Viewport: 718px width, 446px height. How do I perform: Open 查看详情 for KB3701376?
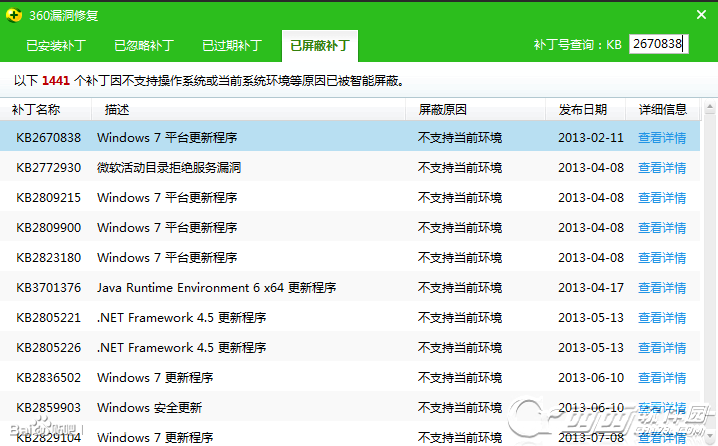[662, 288]
